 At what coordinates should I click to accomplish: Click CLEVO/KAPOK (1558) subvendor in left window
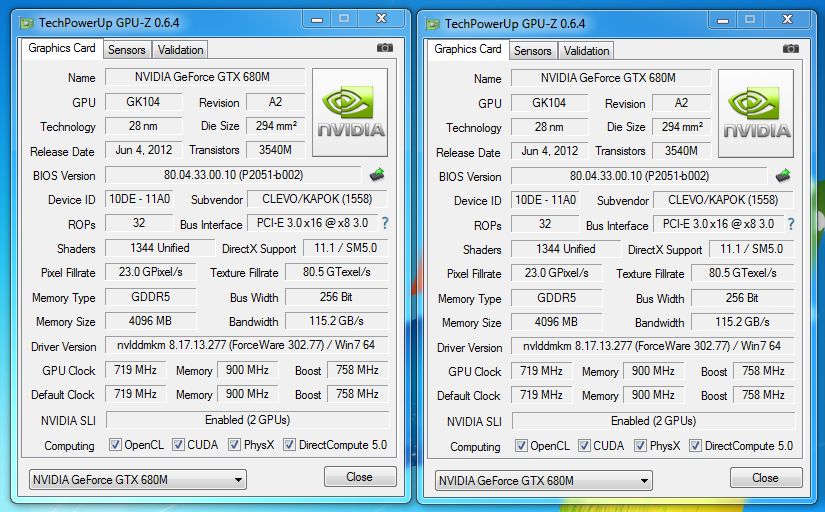(x=317, y=199)
